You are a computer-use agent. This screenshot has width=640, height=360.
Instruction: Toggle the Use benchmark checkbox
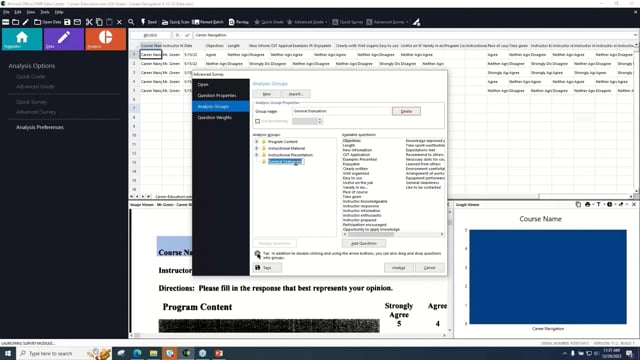click(258, 121)
